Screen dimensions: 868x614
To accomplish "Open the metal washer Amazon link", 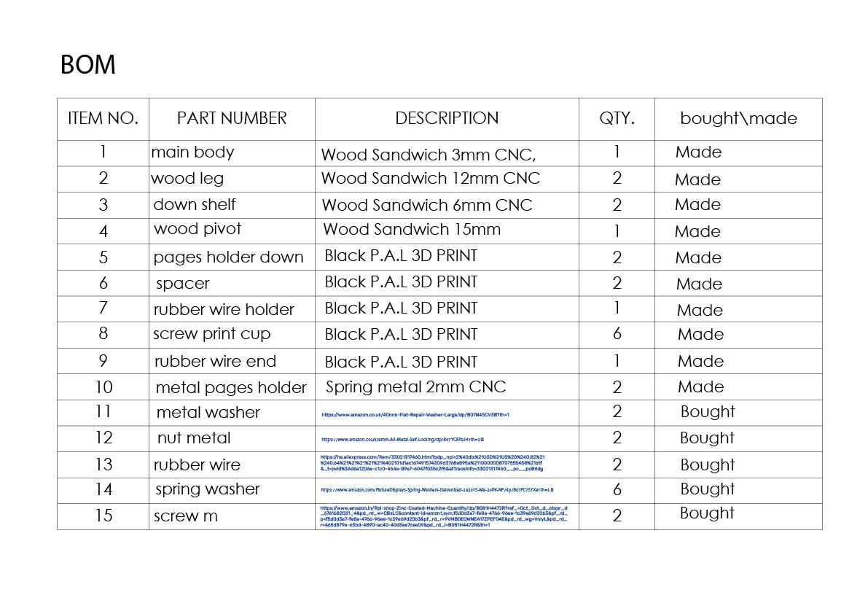I will 415,415.
